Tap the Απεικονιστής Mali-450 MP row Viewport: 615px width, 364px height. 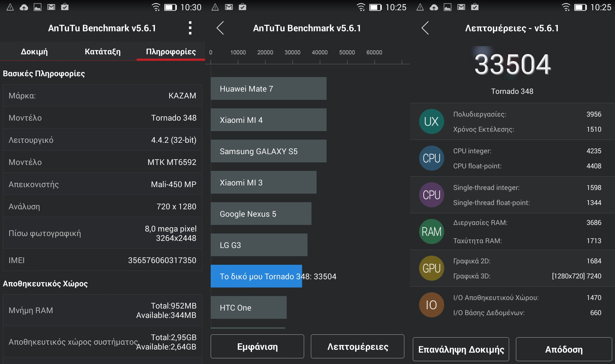click(x=102, y=184)
